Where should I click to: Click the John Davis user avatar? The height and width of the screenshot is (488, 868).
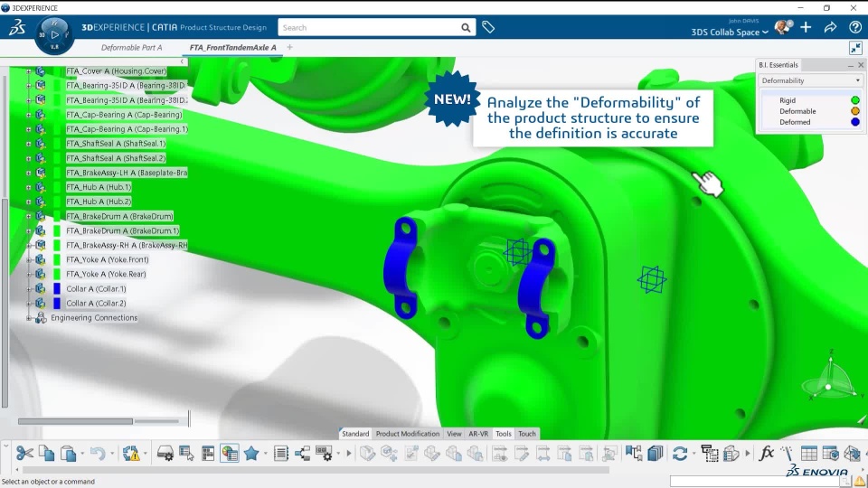(783, 27)
